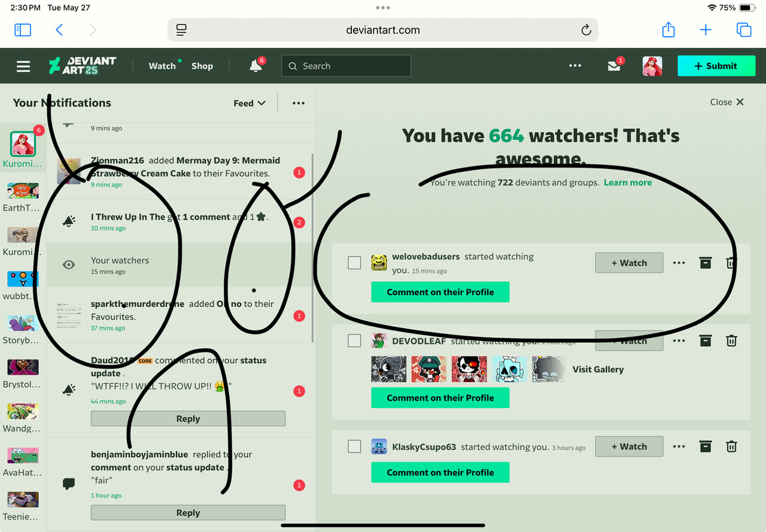Watch KlaskyCsupo63 with + Watch button

point(629,446)
